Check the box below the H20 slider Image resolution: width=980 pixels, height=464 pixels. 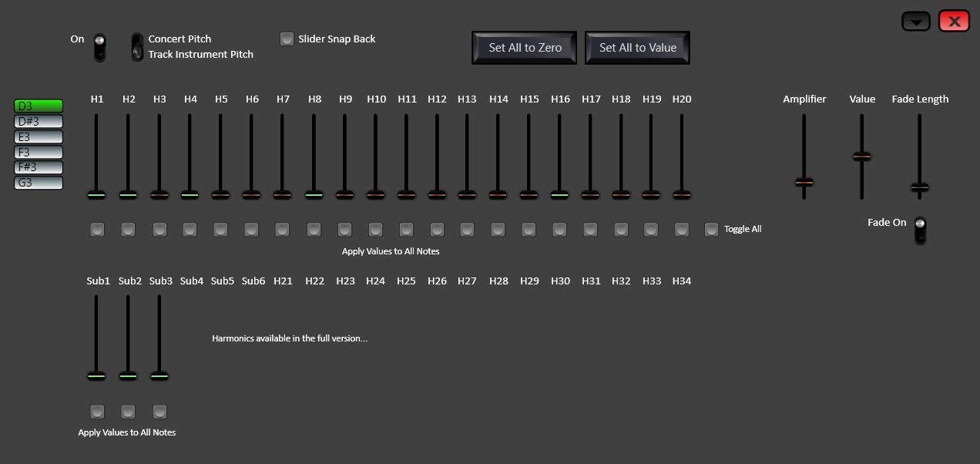point(681,229)
